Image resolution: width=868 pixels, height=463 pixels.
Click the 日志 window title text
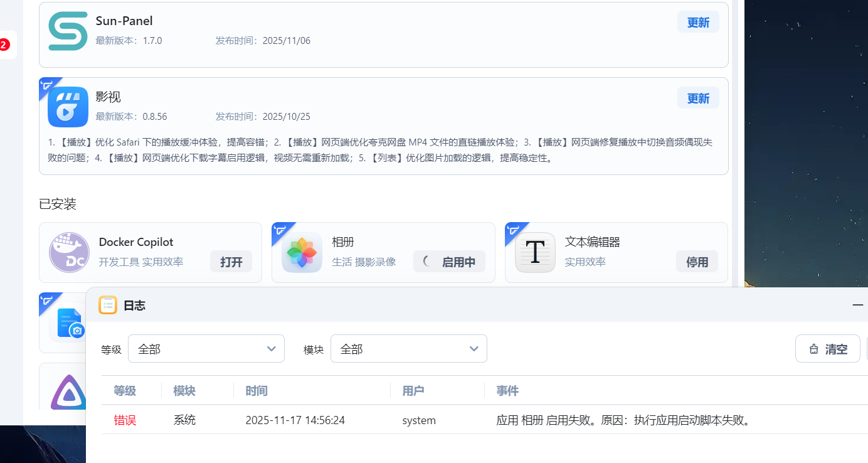[134, 306]
